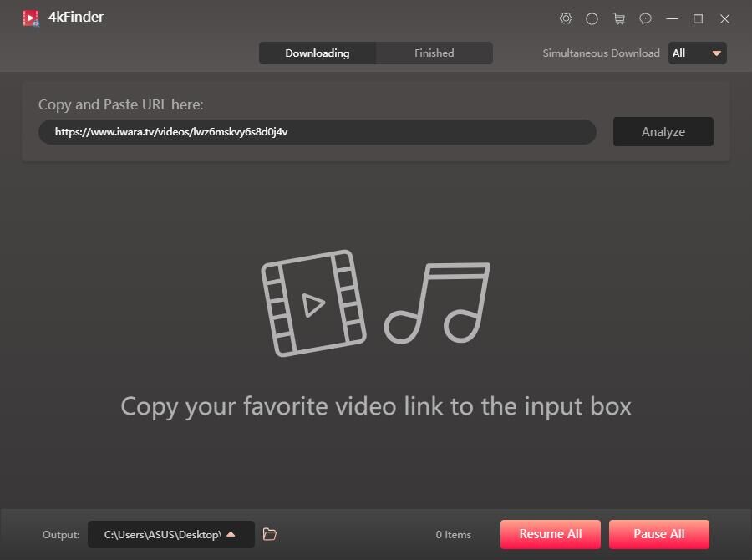Click the filmstrip video illustration icon
Screen dimensions: 752x560
click(315, 303)
